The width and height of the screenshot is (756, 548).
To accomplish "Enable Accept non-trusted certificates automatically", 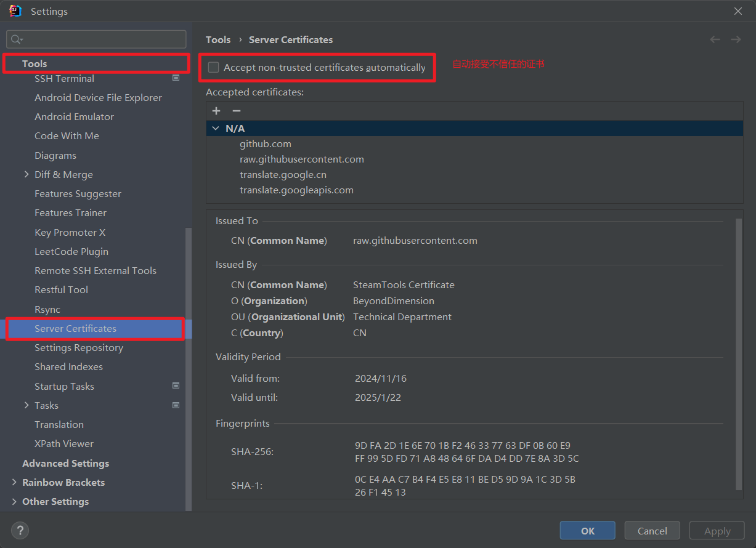I will click(214, 68).
